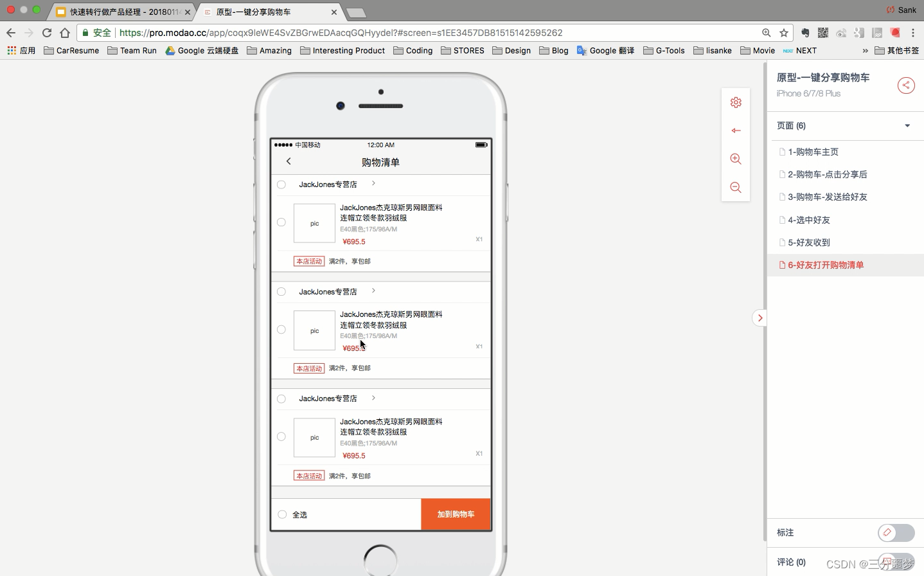Screen dimensions: 924x576
Task: Open page 6-好友打开购物清单
Action: [846, 265]
